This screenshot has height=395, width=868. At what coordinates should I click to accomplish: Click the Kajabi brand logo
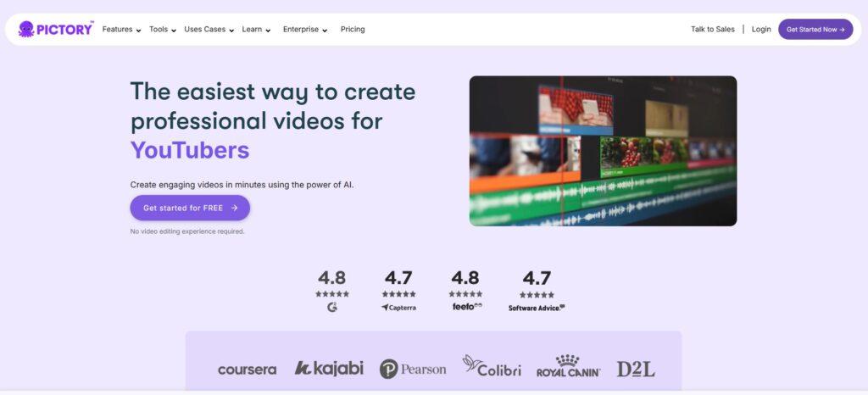point(329,368)
